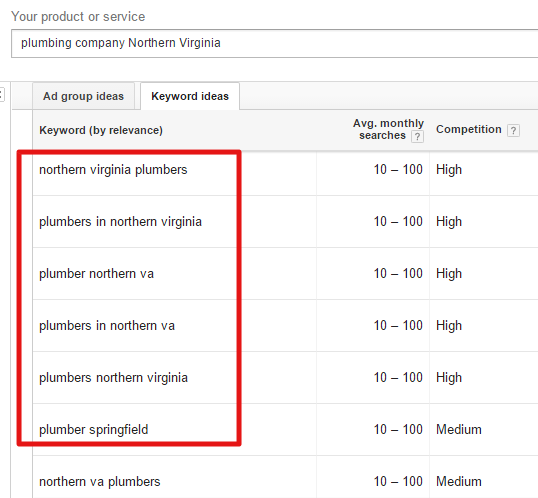Sort by Keyword (by relevance) column header
This screenshot has width=538, height=498.
[x=101, y=130]
